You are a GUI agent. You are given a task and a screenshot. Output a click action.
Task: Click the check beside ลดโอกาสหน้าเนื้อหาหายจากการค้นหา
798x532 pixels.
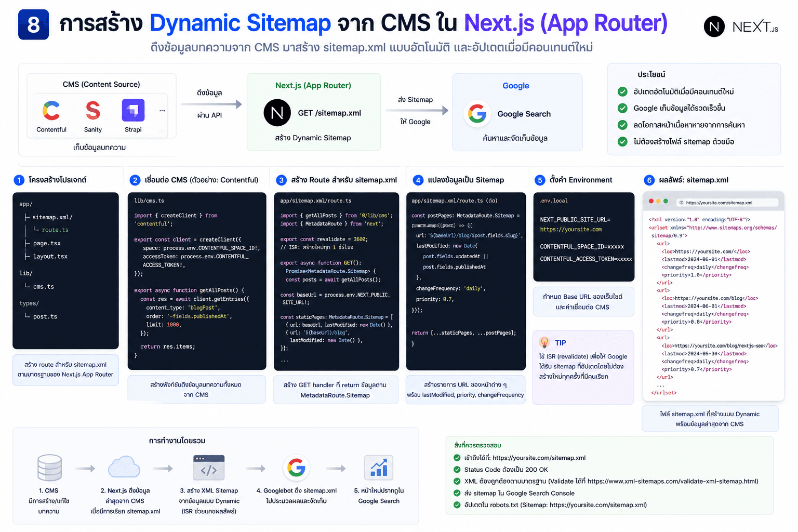[x=622, y=125]
